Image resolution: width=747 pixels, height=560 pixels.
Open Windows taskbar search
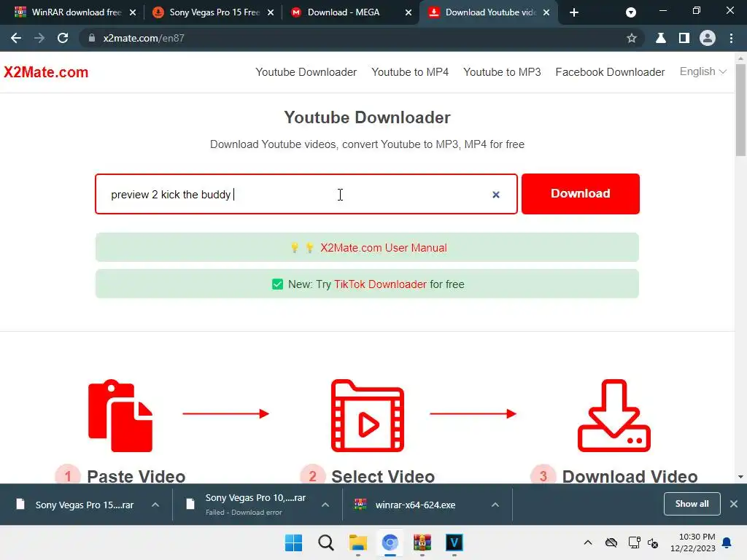[326, 542]
